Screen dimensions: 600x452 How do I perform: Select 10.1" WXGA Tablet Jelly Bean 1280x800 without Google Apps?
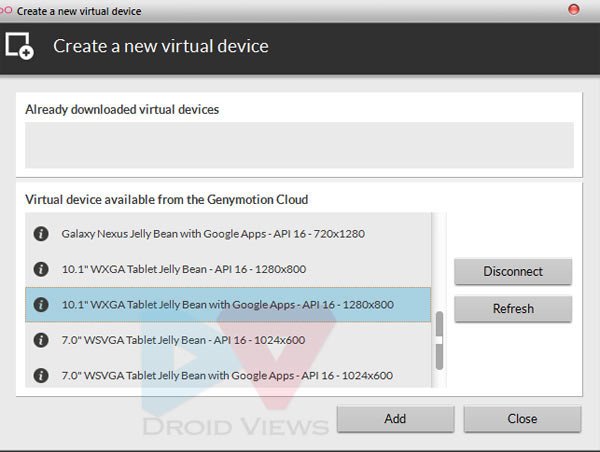pyautogui.click(x=228, y=269)
